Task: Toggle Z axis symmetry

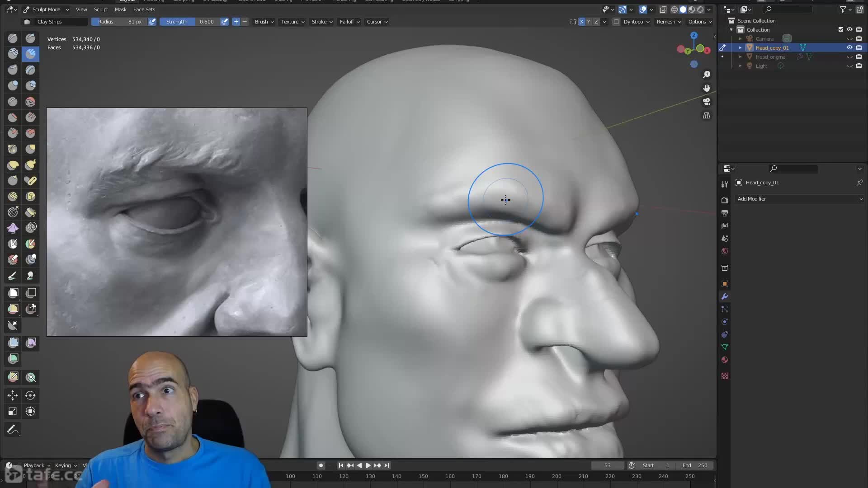Action: click(x=596, y=22)
